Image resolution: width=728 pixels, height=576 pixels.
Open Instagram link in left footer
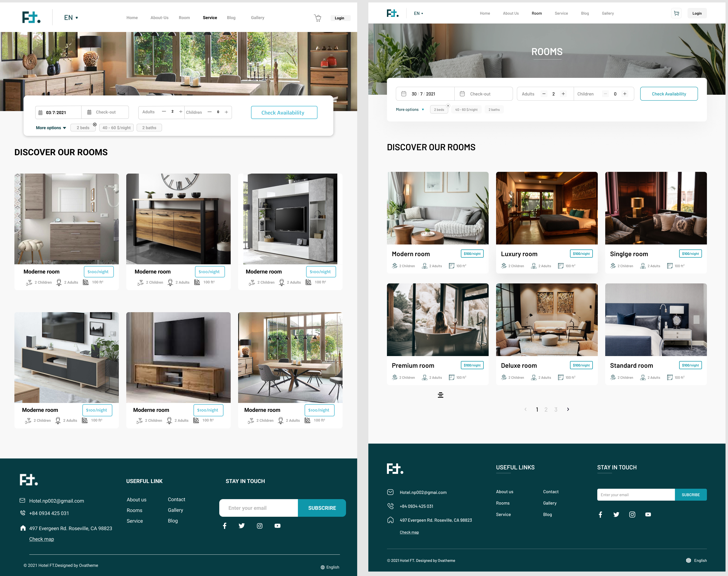pyautogui.click(x=259, y=526)
